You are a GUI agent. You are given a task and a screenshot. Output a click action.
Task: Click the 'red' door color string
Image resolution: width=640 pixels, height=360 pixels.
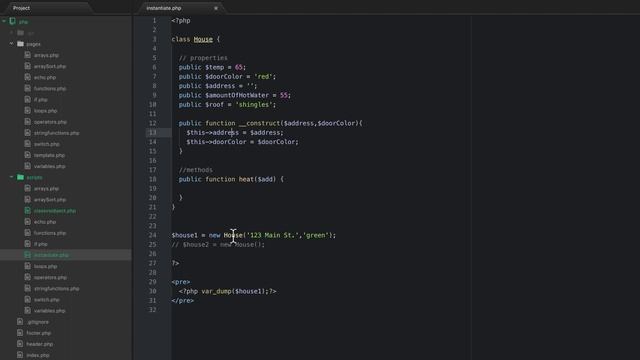point(263,77)
